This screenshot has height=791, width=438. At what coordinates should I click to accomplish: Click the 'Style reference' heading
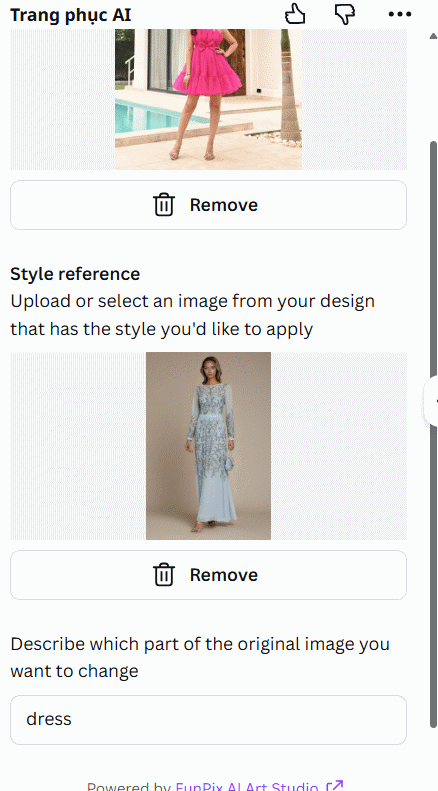tap(75, 274)
